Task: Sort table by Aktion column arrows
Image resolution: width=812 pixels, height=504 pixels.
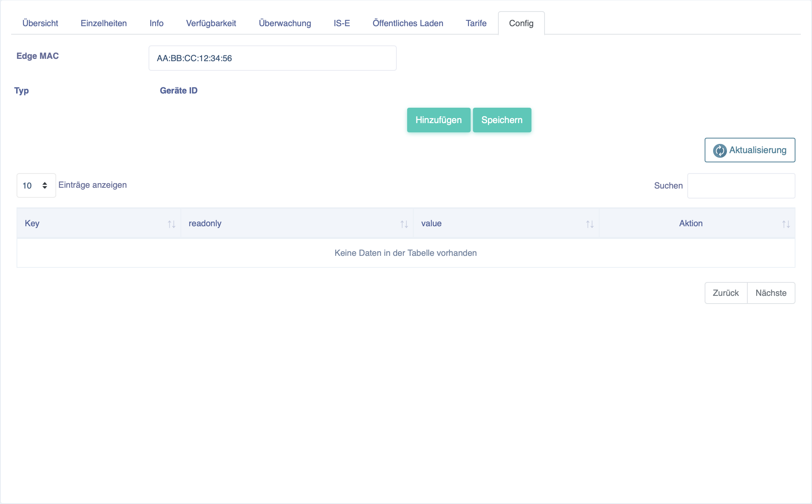Action: coord(786,224)
